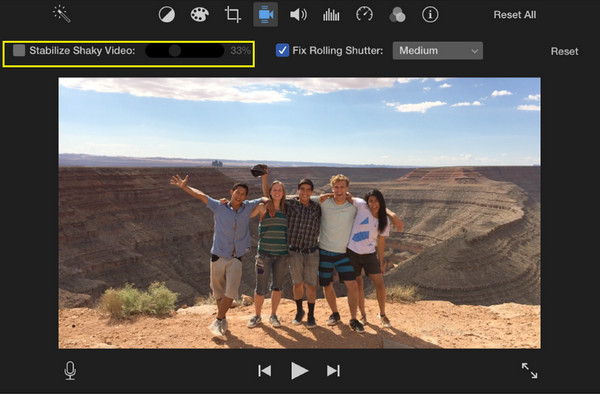Open the Speed speedometer tool
Screen dimensions: 600x394
pos(364,15)
